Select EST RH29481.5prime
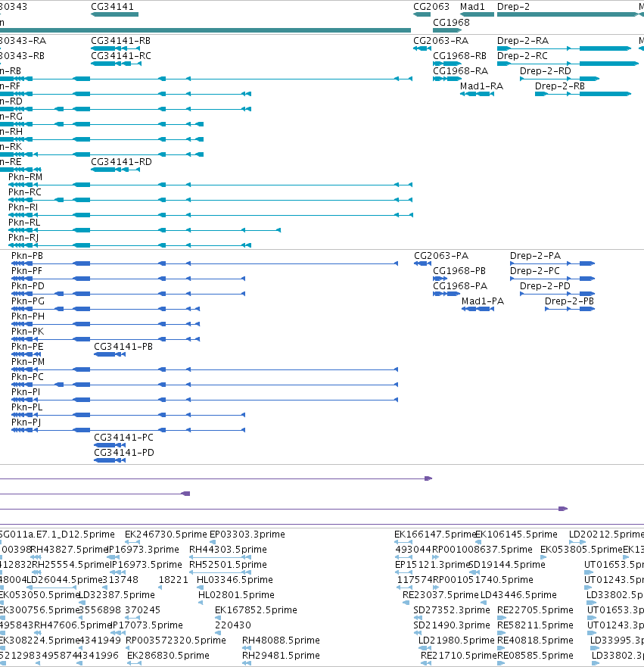The image size is (644, 667). [x=281, y=656]
